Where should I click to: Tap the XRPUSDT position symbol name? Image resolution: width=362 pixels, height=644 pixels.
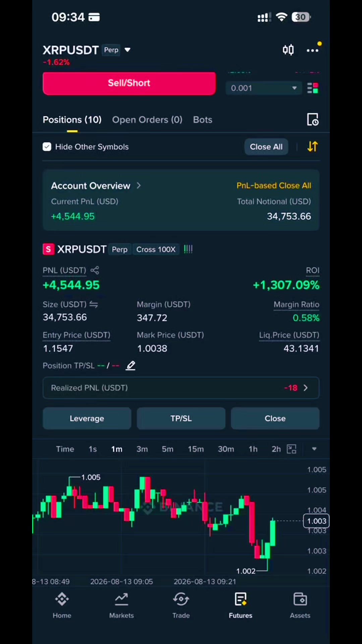(x=82, y=249)
